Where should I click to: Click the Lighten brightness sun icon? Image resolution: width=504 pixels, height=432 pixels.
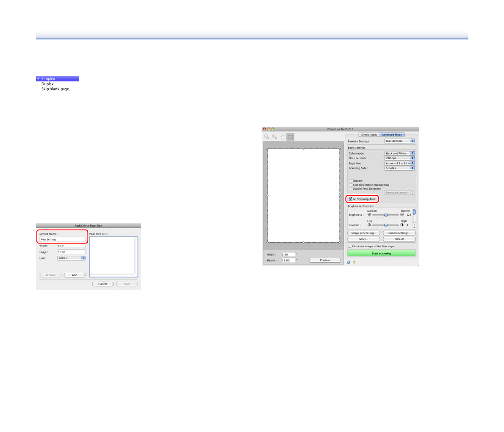click(402, 215)
